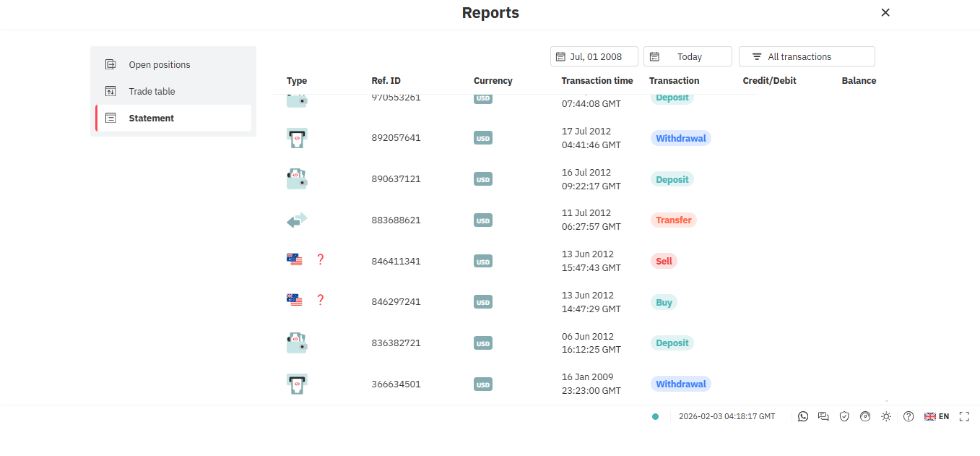Toggle fullscreen mode with the brackets icon
Screen dimensions: 980x456
(964, 416)
